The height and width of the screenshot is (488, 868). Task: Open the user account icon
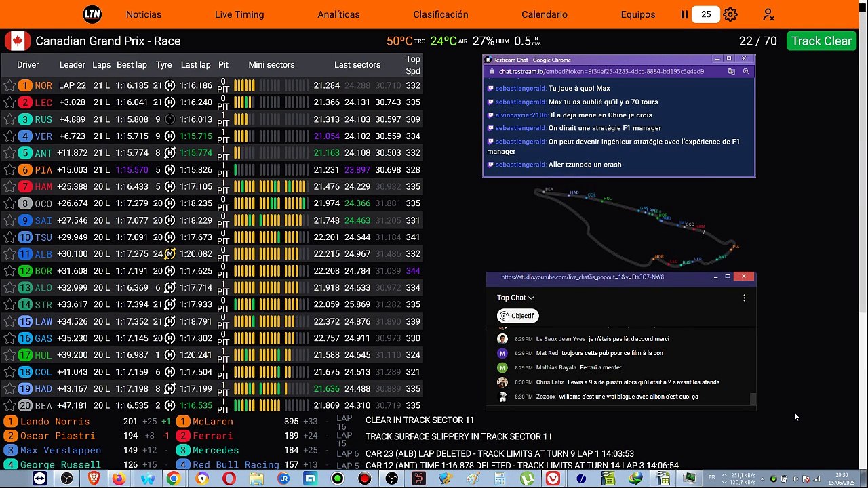[x=768, y=14]
